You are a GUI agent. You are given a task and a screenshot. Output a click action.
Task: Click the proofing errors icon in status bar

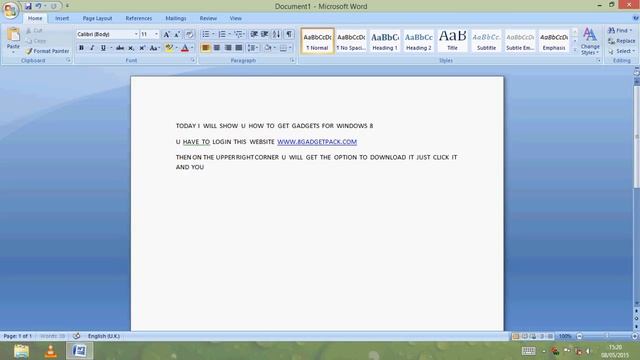[x=76, y=336]
